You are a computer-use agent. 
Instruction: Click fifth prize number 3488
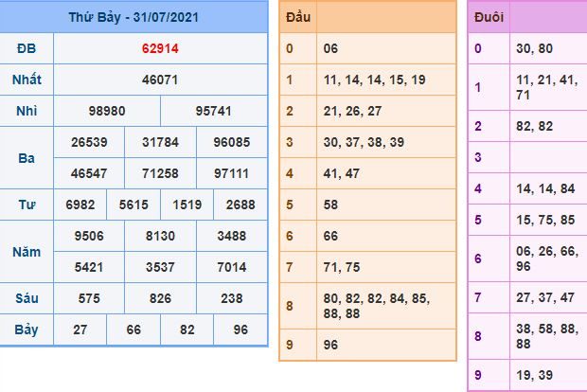[232, 236]
